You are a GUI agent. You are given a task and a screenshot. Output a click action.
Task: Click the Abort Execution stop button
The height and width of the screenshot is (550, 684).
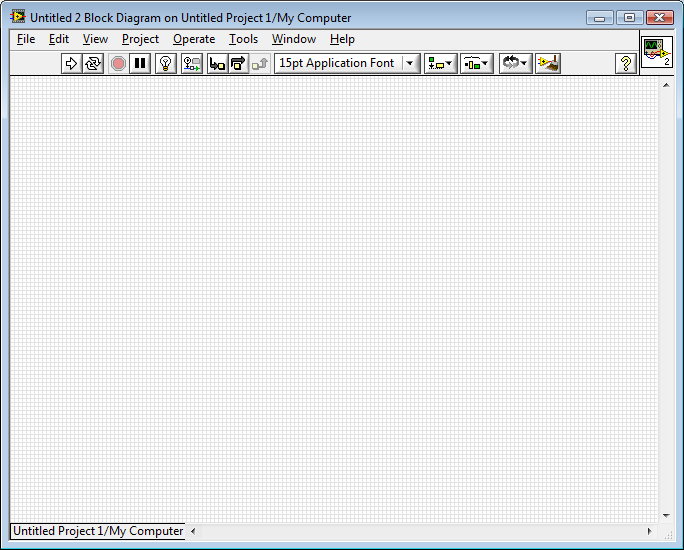pos(118,64)
